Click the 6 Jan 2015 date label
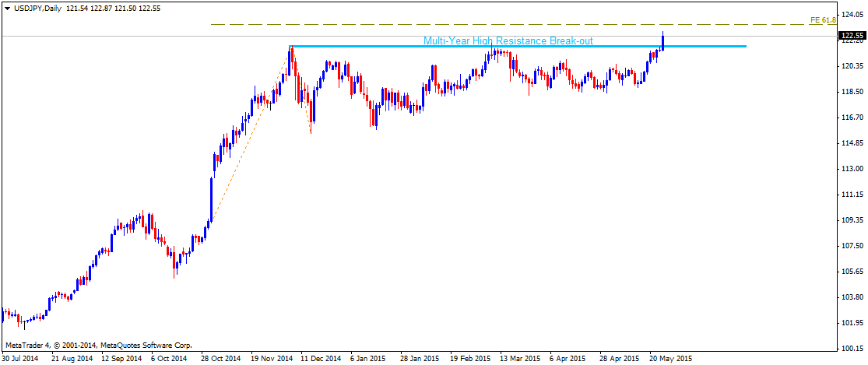The height and width of the screenshot is (365, 868). point(367,359)
